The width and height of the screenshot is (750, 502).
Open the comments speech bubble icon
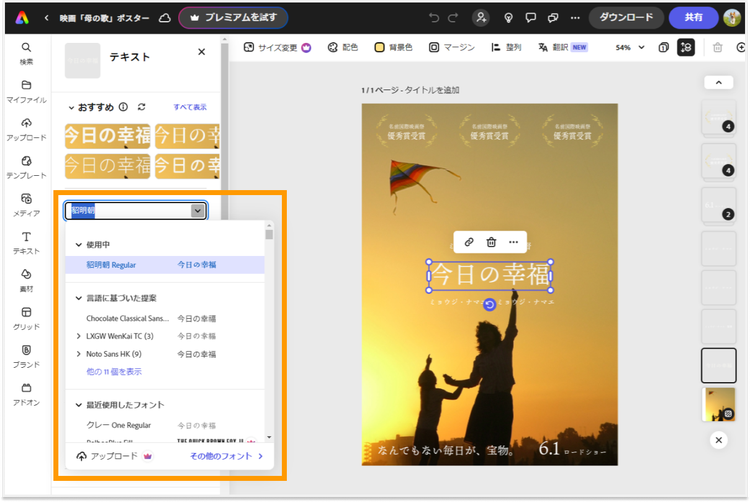point(530,18)
